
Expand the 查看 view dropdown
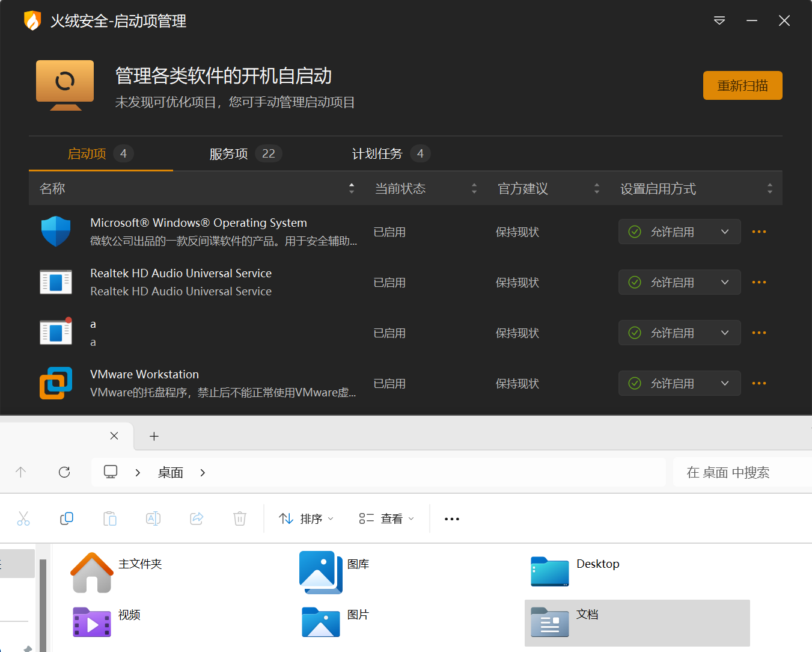pyautogui.click(x=386, y=518)
